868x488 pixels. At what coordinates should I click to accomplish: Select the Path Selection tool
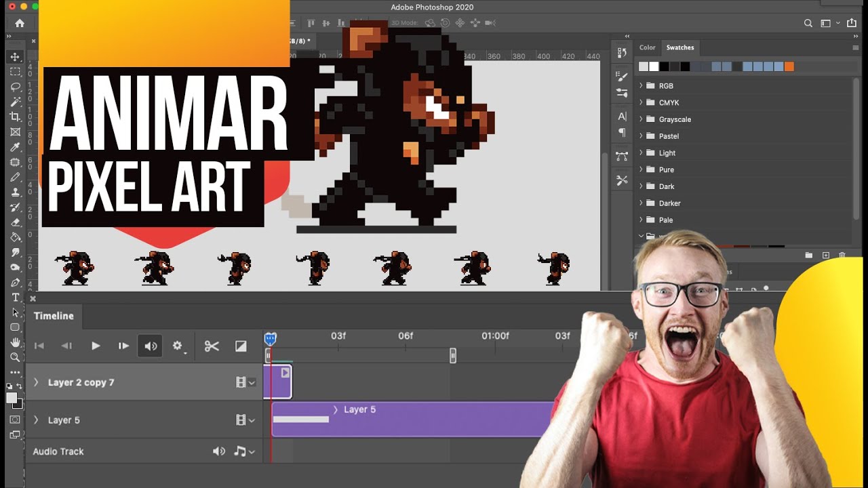pos(15,312)
